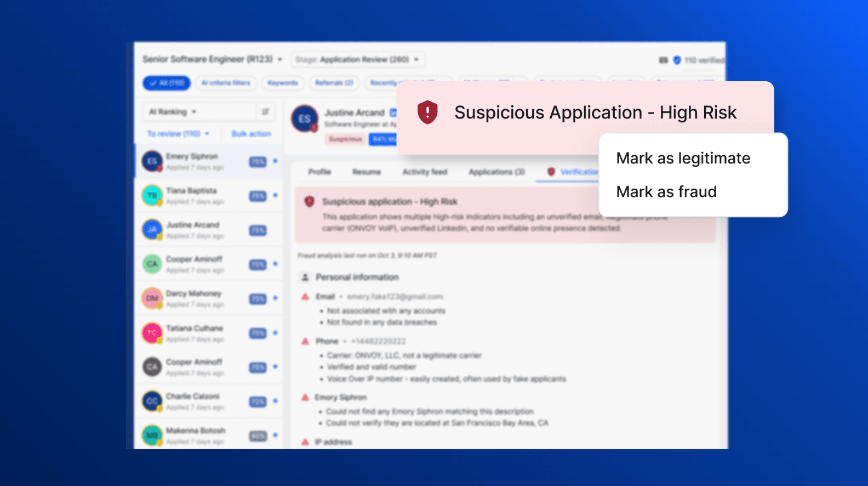
Task: Select Tiana Baptista in candidate list
Action: point(209,196)
